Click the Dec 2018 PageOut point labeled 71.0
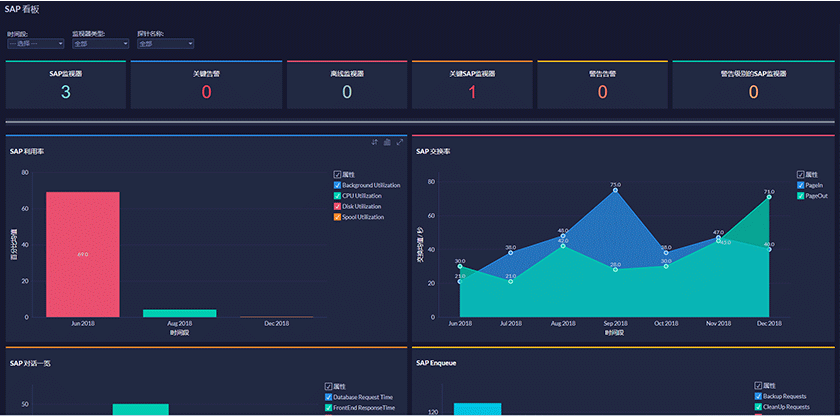Viewport: 840px width, 417px height. point(769,197)
